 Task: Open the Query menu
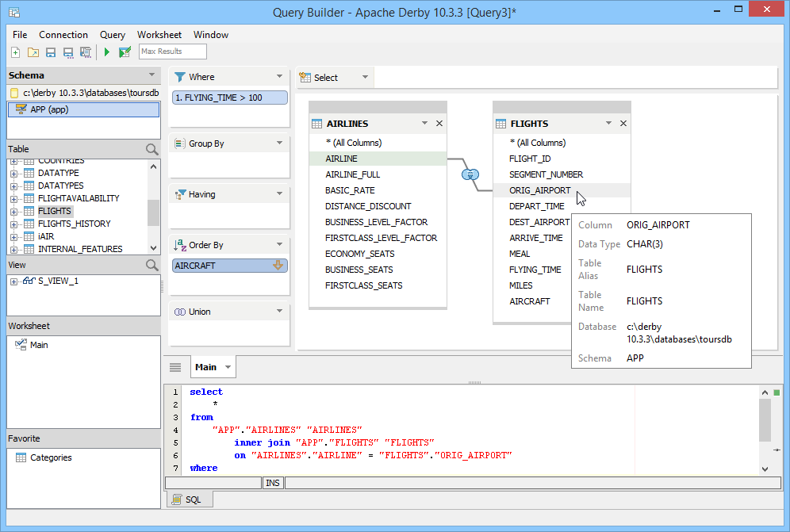click(113, 35)
